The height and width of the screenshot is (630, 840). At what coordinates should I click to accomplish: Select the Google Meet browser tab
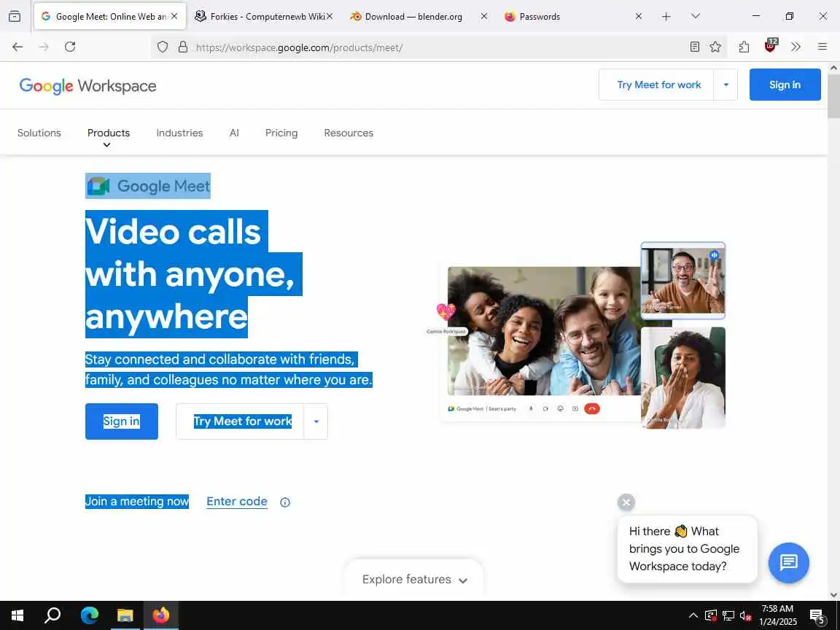110,17
